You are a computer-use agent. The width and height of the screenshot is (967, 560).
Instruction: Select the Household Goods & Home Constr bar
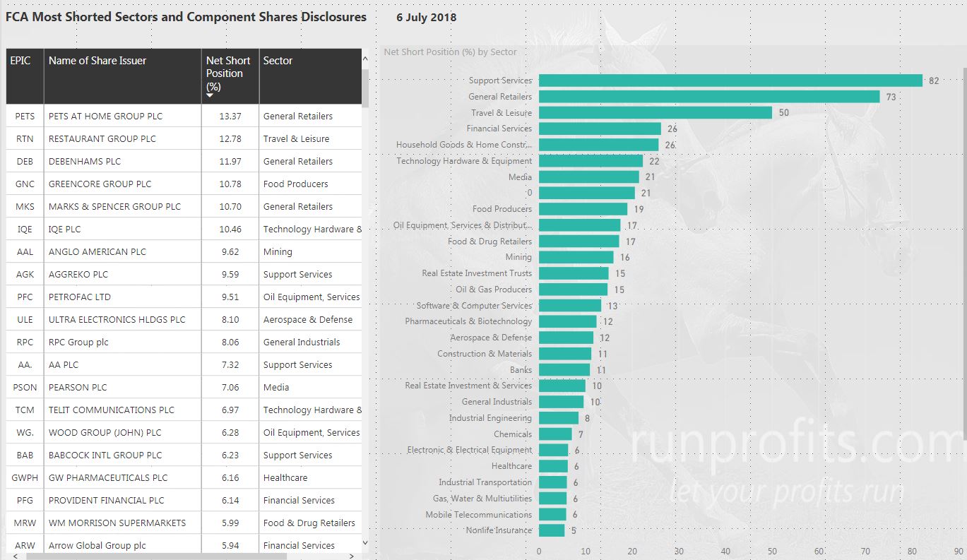(599, 145)
